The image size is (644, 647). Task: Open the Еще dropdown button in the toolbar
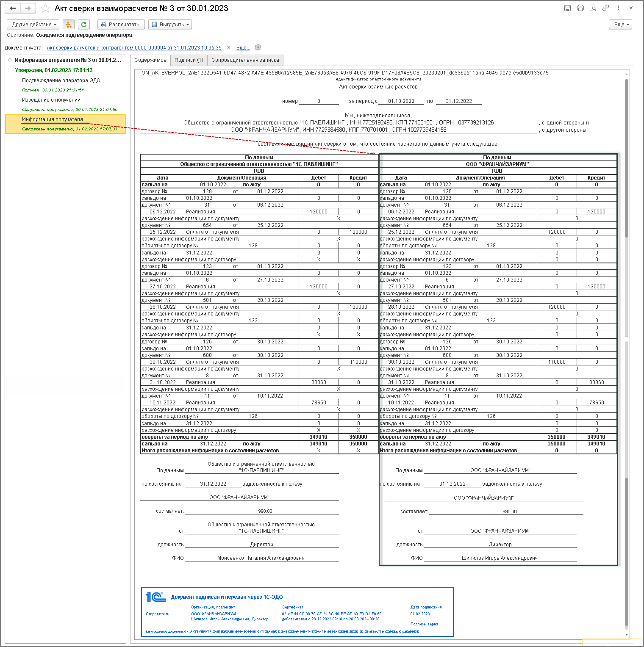click(x=621, y=25)
